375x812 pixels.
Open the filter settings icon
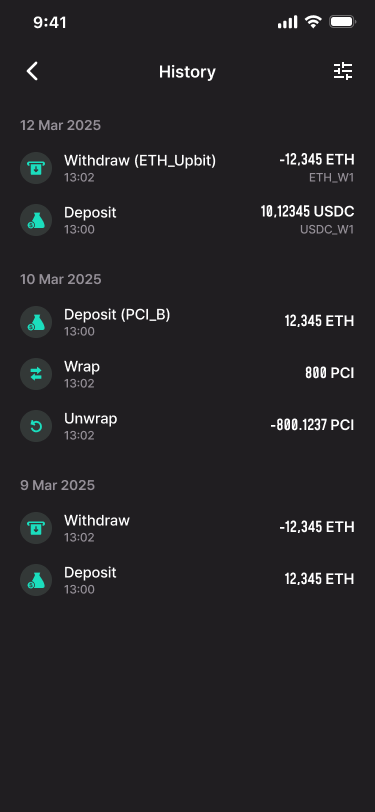pos(343,71)
